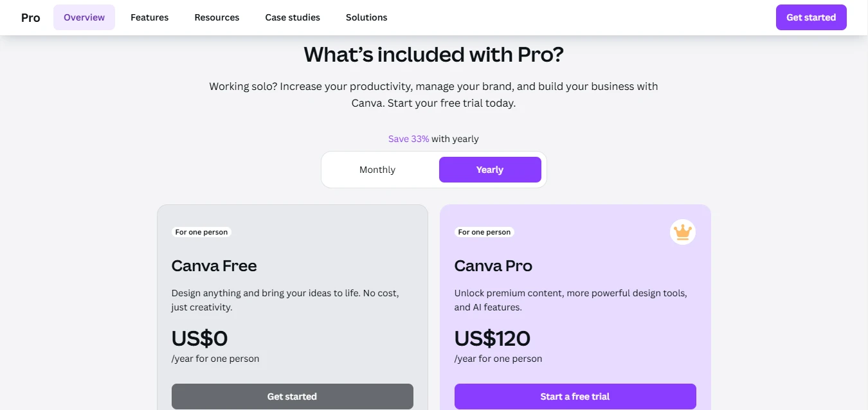Open the Solutions navigation item
This screenshot has width=868, height=410.
pos(366,17)
